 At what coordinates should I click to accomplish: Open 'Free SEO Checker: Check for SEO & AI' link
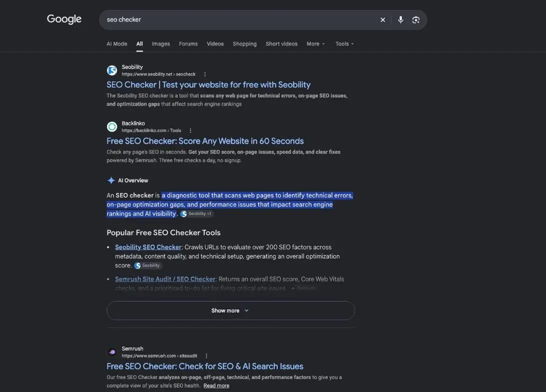[205, 366]
